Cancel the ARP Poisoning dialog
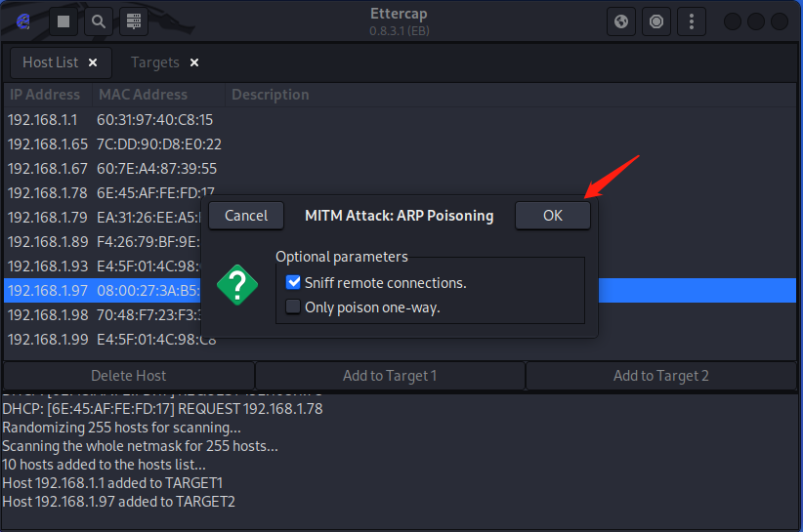Image resolution: width=803 pixels, height=532 pixels. [246, 216]
